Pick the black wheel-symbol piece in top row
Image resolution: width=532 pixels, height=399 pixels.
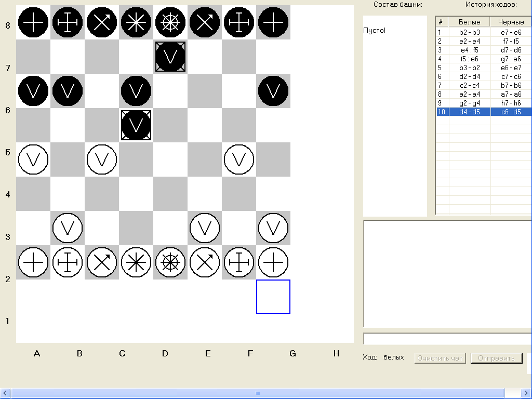click(170, 22)
